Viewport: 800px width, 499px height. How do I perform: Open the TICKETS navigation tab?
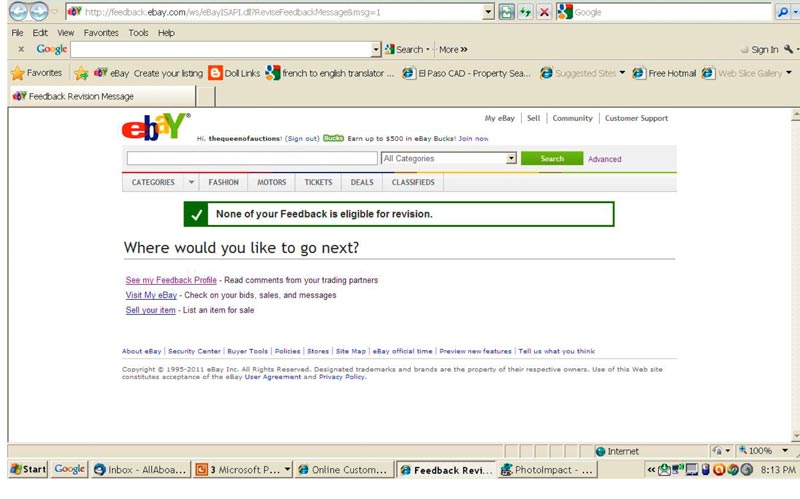coord(318,182)
